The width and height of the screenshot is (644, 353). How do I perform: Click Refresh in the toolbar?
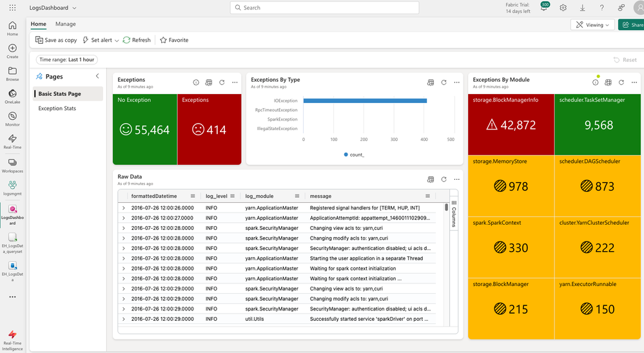[137, 40]
